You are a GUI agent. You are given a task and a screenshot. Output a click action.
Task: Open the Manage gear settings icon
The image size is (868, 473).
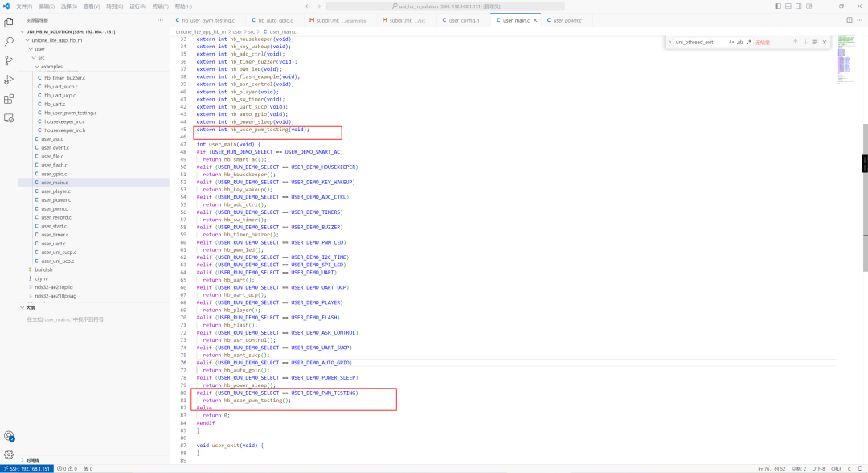pyautogui.click(x=9, y=454)
